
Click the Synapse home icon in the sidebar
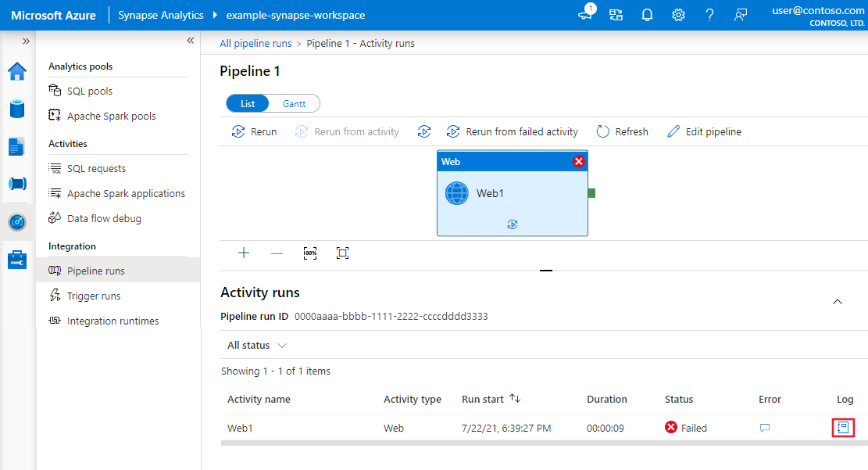17,71
